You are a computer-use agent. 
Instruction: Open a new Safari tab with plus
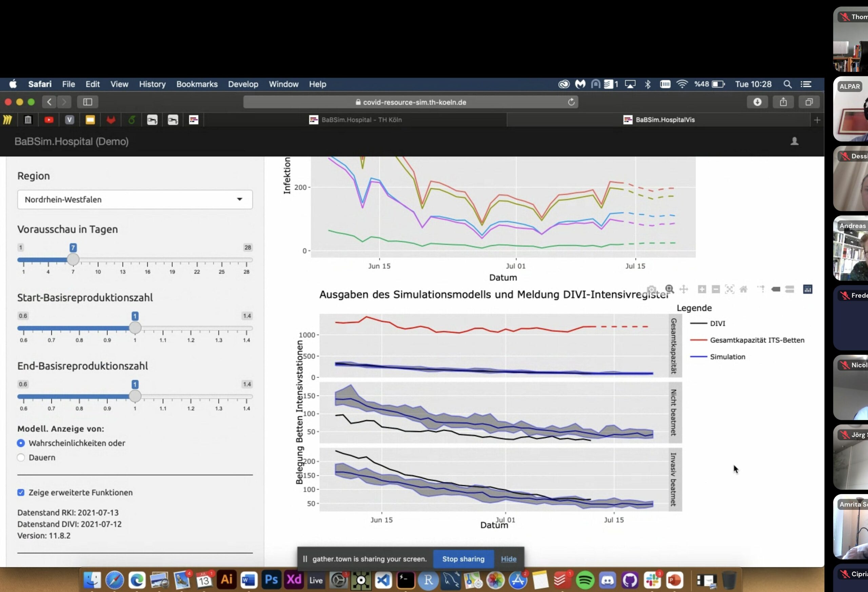pos(817,120)
